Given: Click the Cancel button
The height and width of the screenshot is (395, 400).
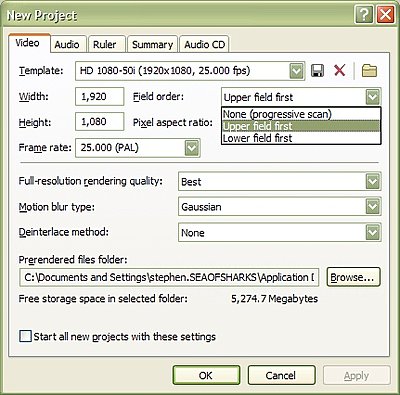Looking at the screenshot, I should point(281,375).
